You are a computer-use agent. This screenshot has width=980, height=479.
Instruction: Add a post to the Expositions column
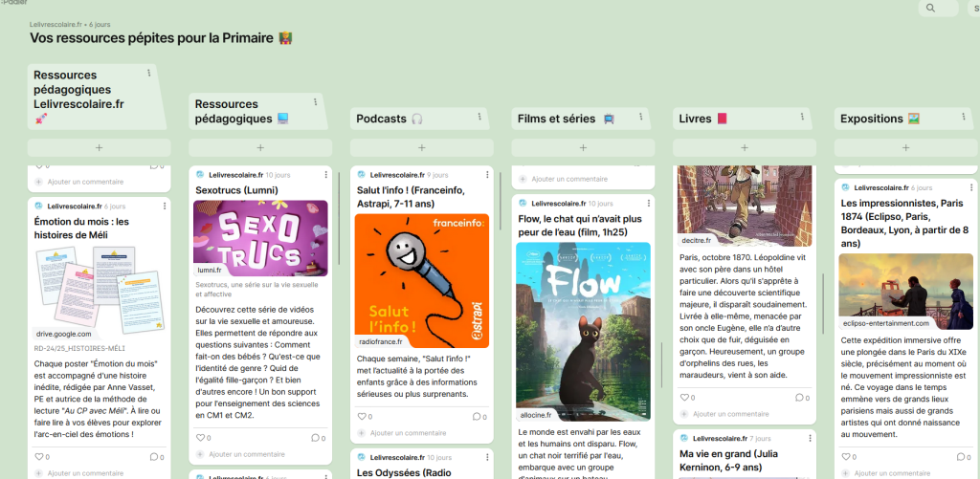tap(904, 148)
